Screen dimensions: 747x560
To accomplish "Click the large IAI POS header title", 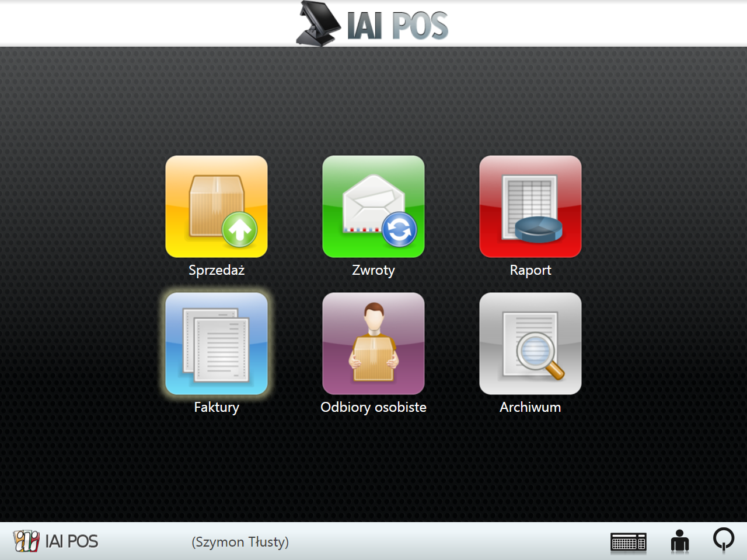I will (397, 26).
